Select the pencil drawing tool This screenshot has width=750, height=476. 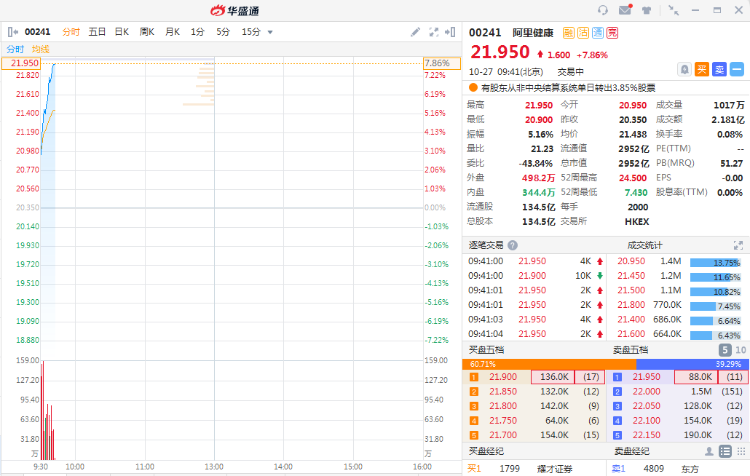pos(416,32)
